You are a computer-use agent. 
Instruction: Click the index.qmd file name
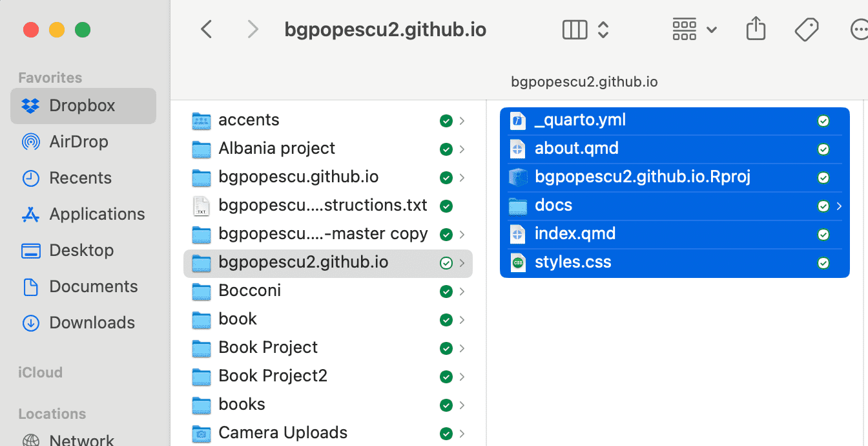click(575, 233)
